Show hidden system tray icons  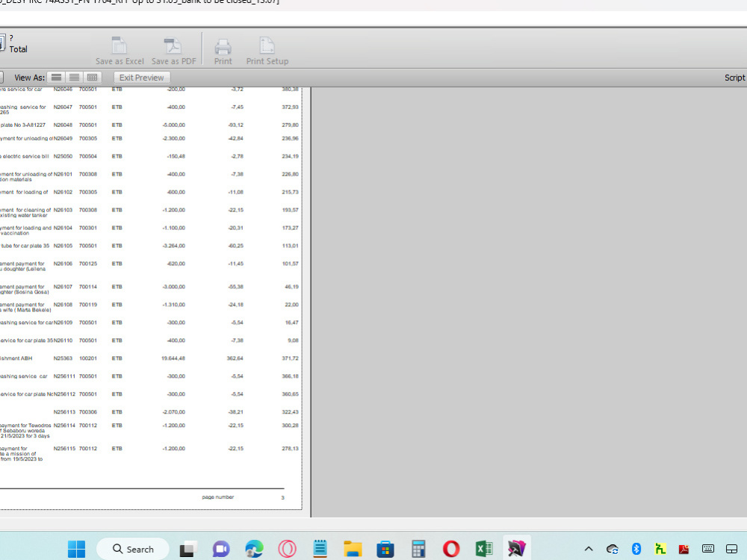[589, 549]
